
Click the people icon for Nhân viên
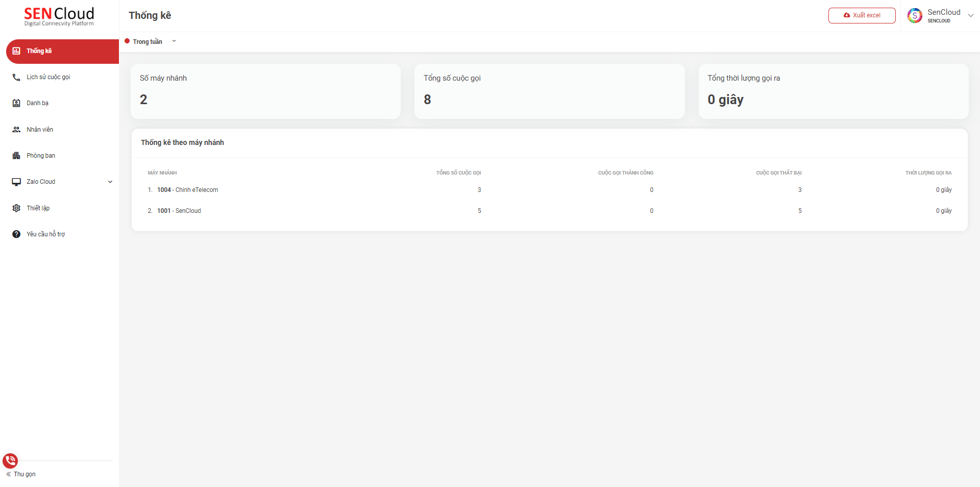(16, 130)
